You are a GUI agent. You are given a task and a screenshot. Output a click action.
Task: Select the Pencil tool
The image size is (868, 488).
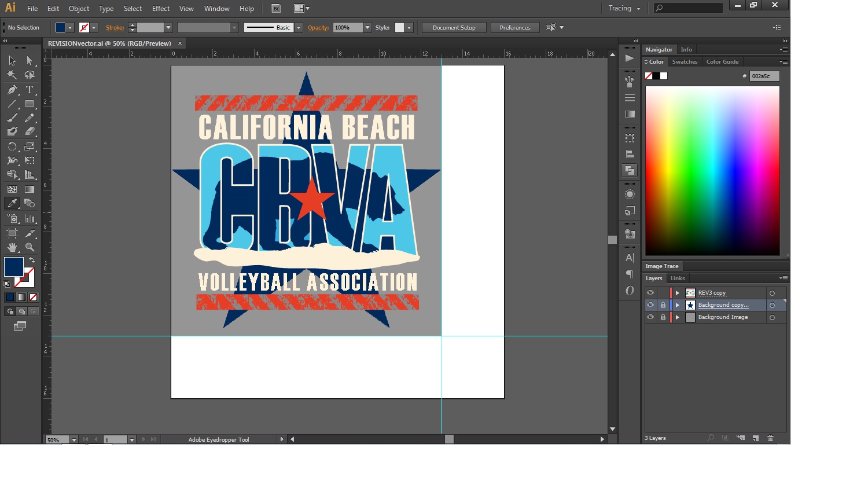click(30, 118)
